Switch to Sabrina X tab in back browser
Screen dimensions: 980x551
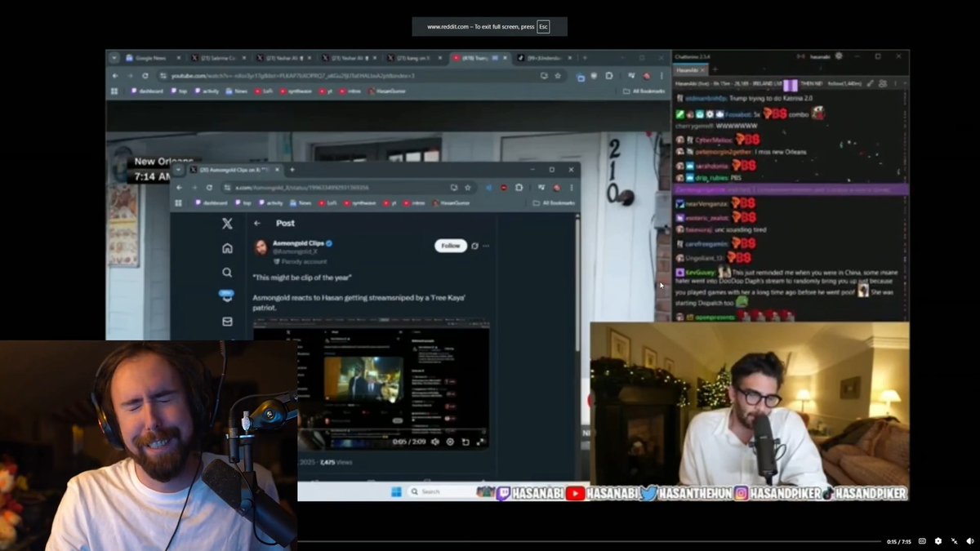(x=218, y=58)
